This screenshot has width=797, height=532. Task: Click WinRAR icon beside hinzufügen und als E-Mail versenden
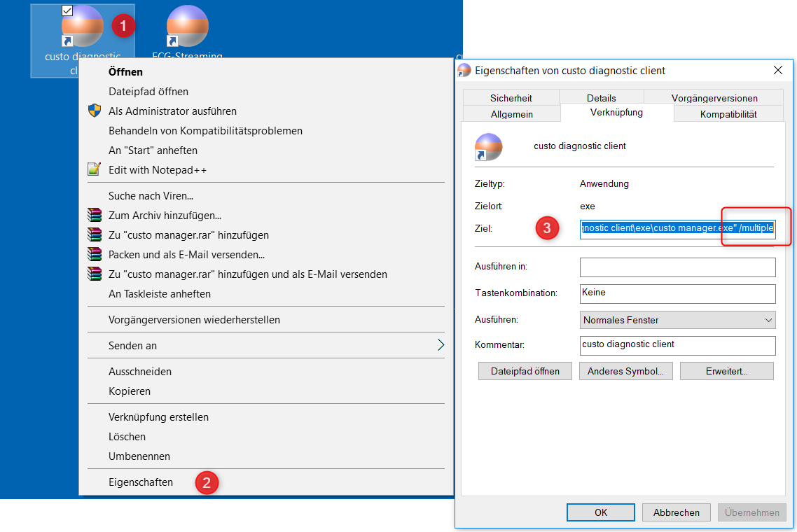[95, 274]
